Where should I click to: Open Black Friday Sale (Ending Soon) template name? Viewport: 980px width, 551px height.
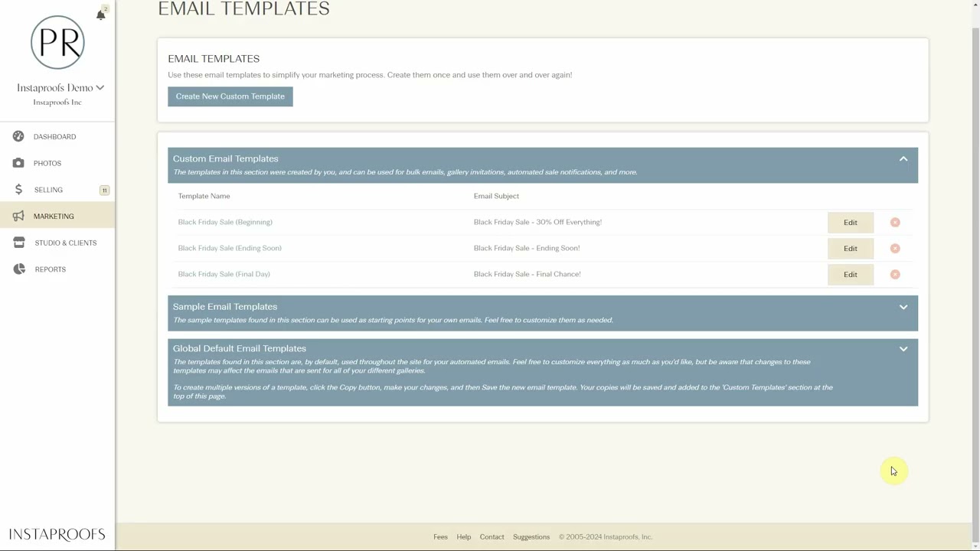pos(230,248)
